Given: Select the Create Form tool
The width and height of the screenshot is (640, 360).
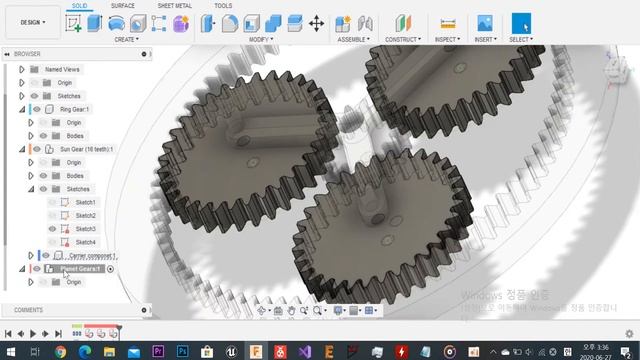Looking at the screenshot, I should pos(181,23).
